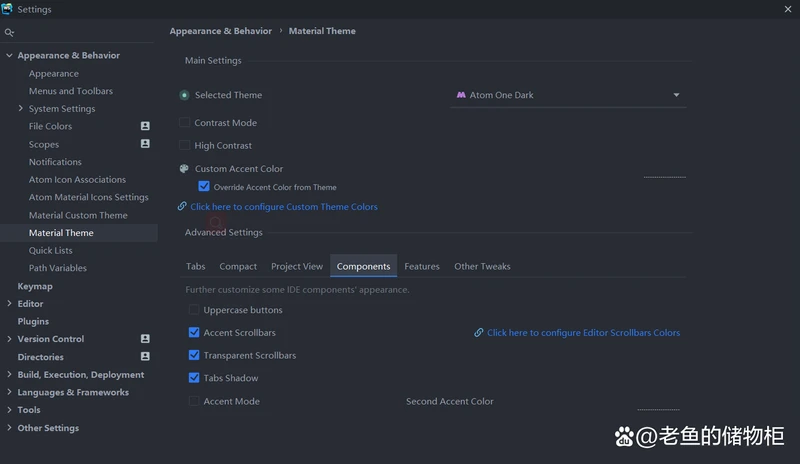Select Material Theme in the sidebar
The width and height of the screenshot is (800, 464).
[x=79, y=233]
